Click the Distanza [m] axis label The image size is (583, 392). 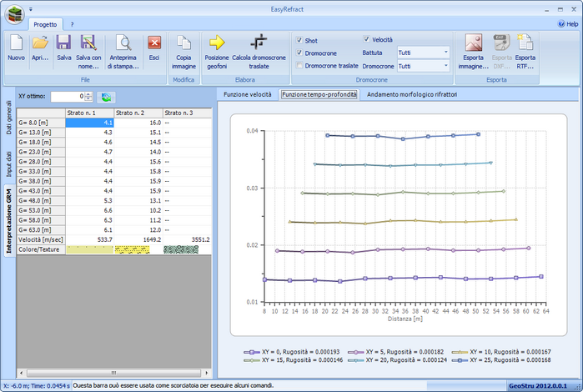click(405, 319)
